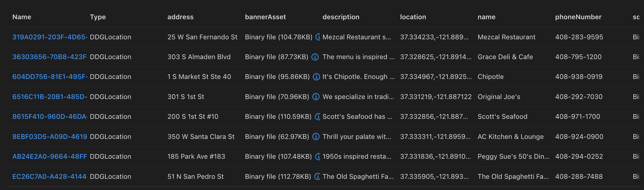Open record 6516C11B-20B1-485D
The height and width of the screenshot is (190, 644).
click(x=50, y=97)
